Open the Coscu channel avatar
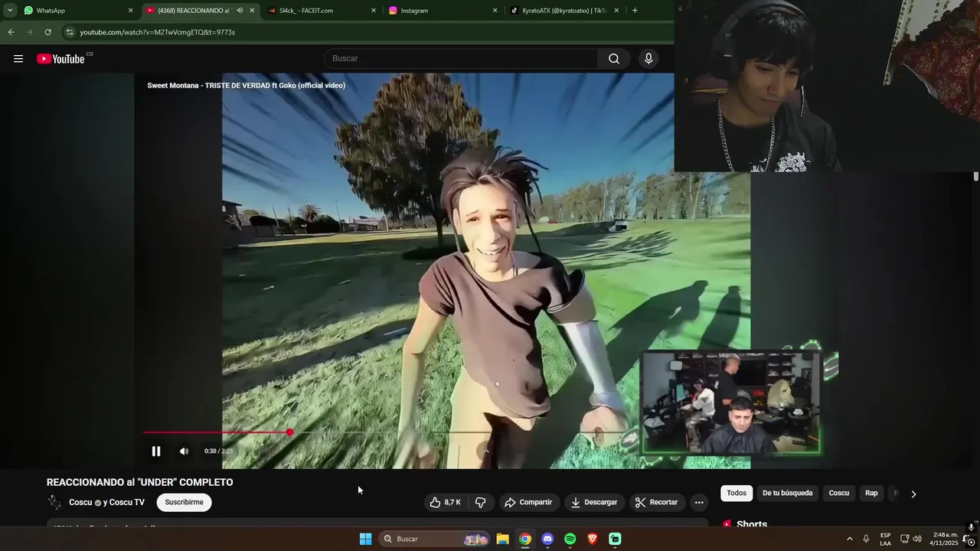Viewport: 980px width, 551px height. [x=54, y=502]
